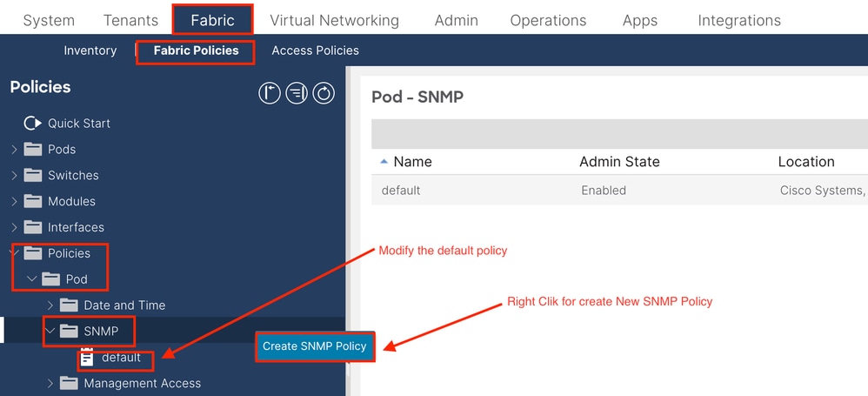Click the first round icon beside Policies heading

pyautogui.click(x=270, y=93)
